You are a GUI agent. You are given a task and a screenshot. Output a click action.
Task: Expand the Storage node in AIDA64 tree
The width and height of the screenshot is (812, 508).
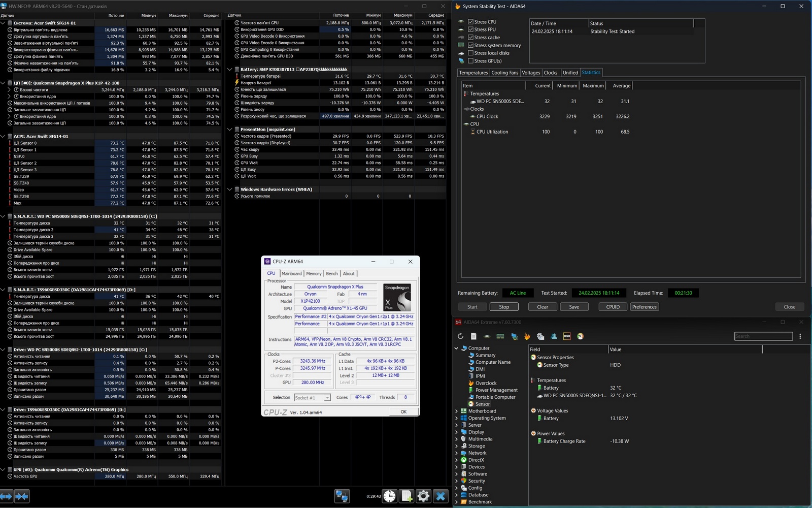(x=456, y=446)
